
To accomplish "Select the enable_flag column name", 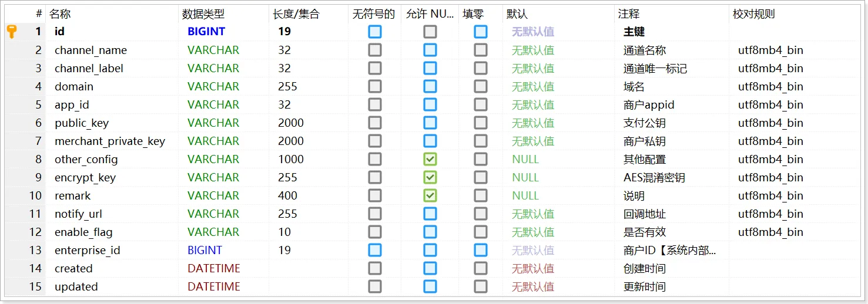I will [83, 232].
